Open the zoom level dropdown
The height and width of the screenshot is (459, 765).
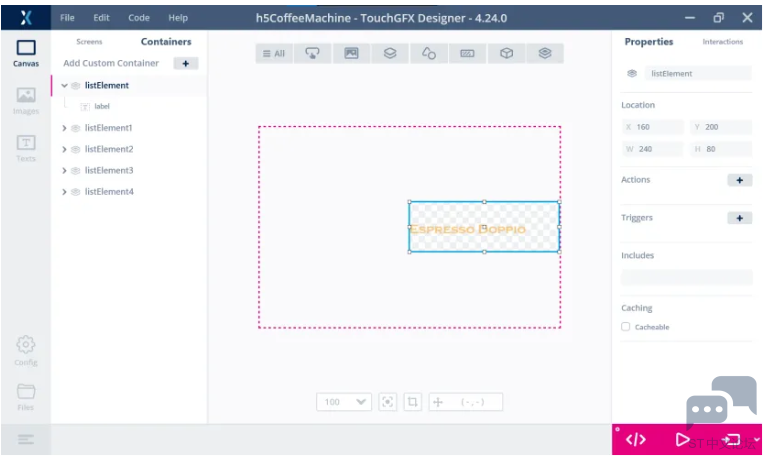344,402
